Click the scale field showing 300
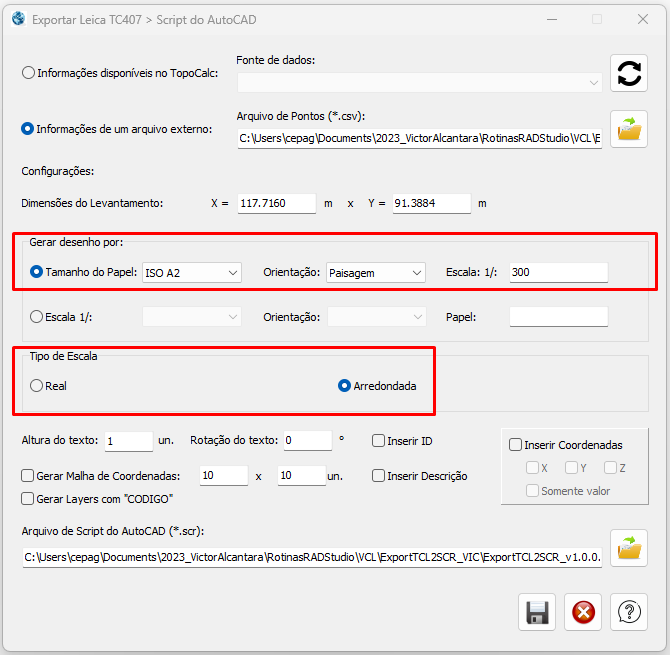Image resolution: width=670 pixels, height=655 pixels. pos(558,272)
